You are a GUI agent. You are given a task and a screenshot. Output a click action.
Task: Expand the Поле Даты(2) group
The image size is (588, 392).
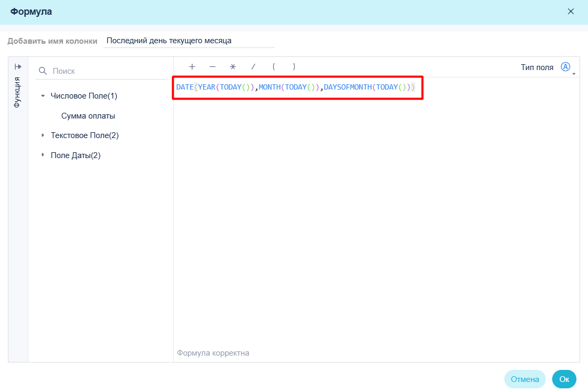(x=43, y=155)
